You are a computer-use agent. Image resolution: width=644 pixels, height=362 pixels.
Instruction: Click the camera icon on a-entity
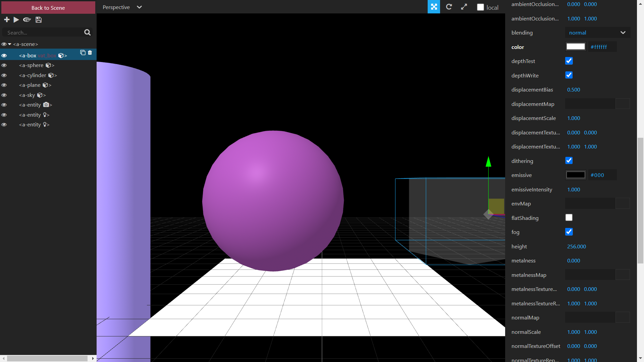point(46,105)
